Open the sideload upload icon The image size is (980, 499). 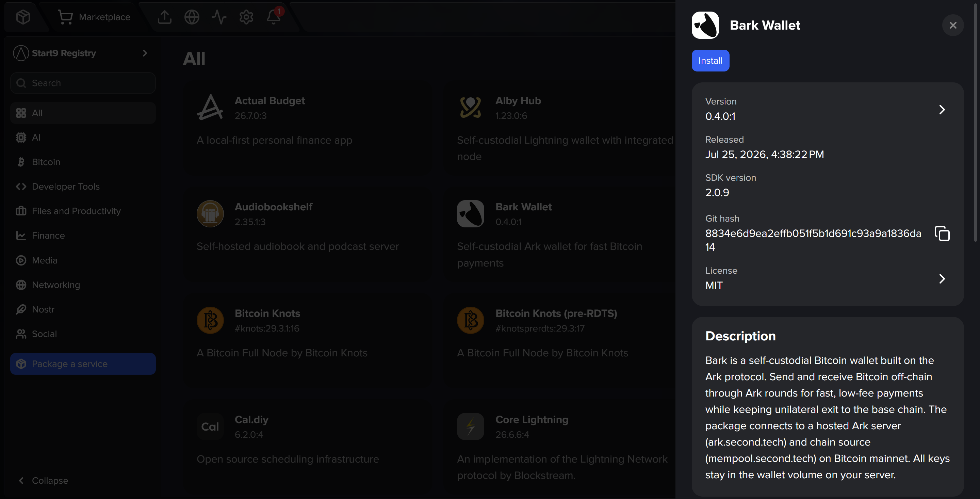(164, 17)
